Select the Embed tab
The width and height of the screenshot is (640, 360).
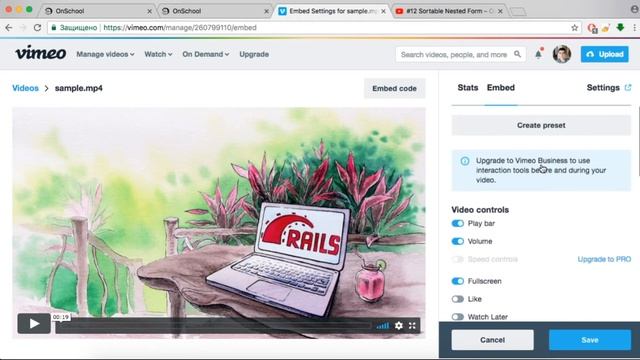coord(500,87)
